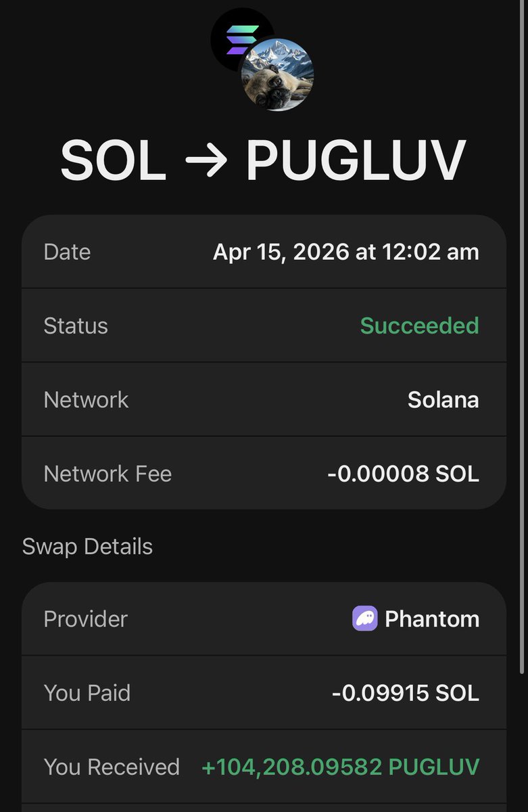Click the green Succeeded status text
528x812 pixels.
[419, 325]
